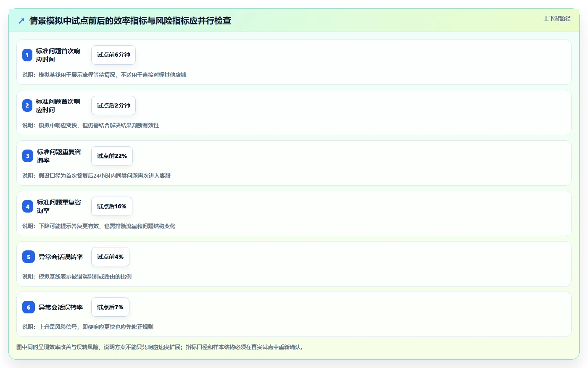
Task: Click step number badge 5
Action: click(x=29, y=257)
